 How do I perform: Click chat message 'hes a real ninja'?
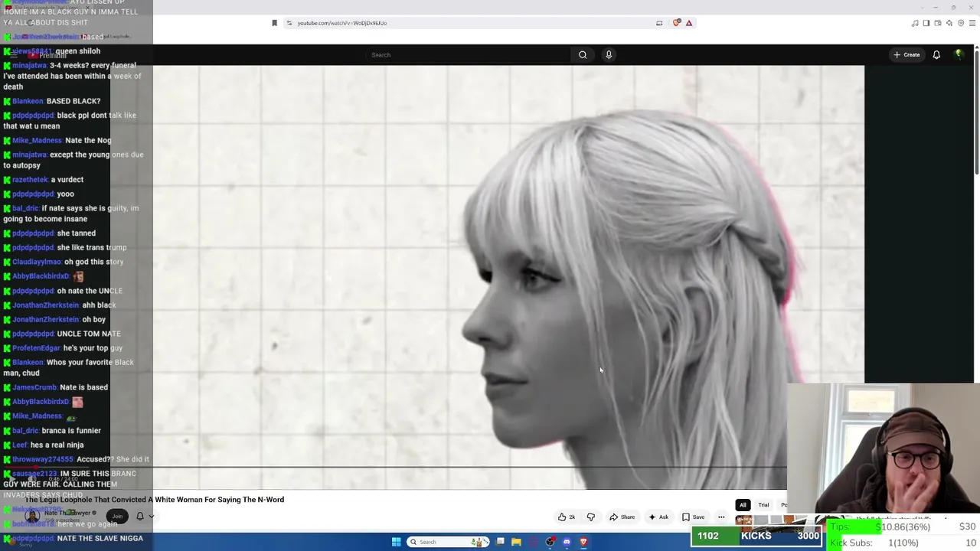pos(57,445)
